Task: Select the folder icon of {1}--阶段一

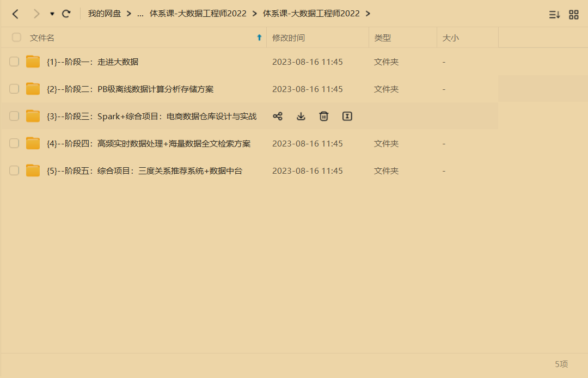Action: point(33,62)
